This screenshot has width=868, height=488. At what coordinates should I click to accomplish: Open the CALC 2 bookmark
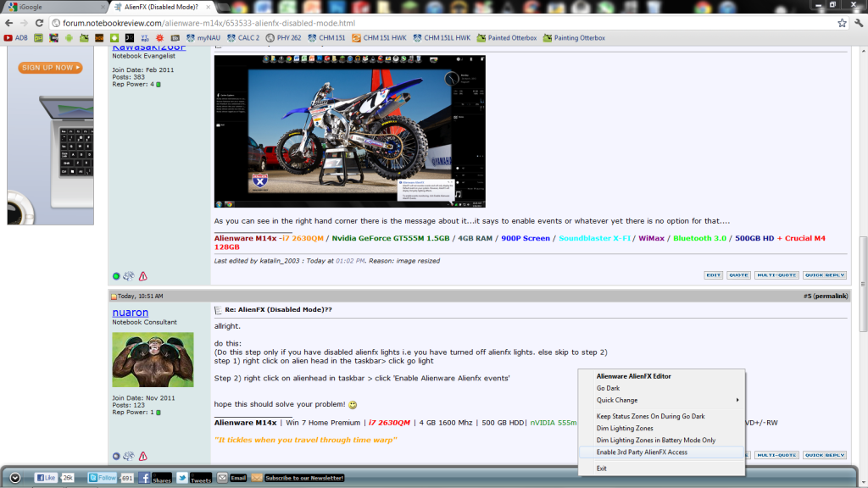pyautogui.click(x=243, y=38)
